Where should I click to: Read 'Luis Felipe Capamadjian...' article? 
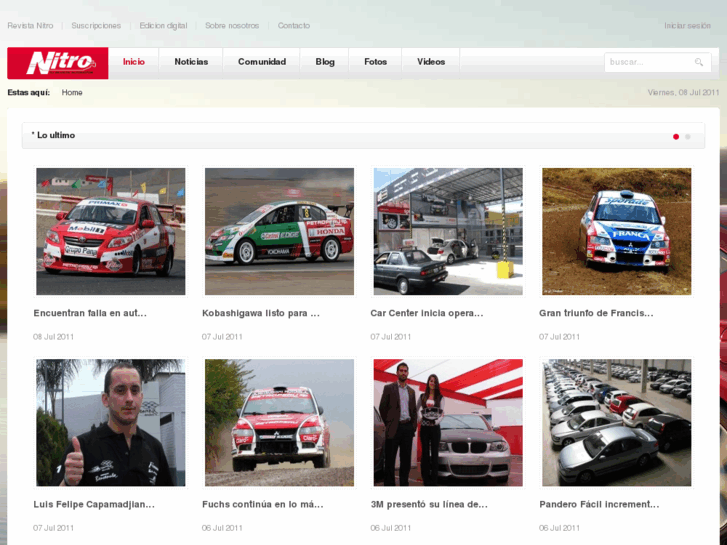pos(94,504)
